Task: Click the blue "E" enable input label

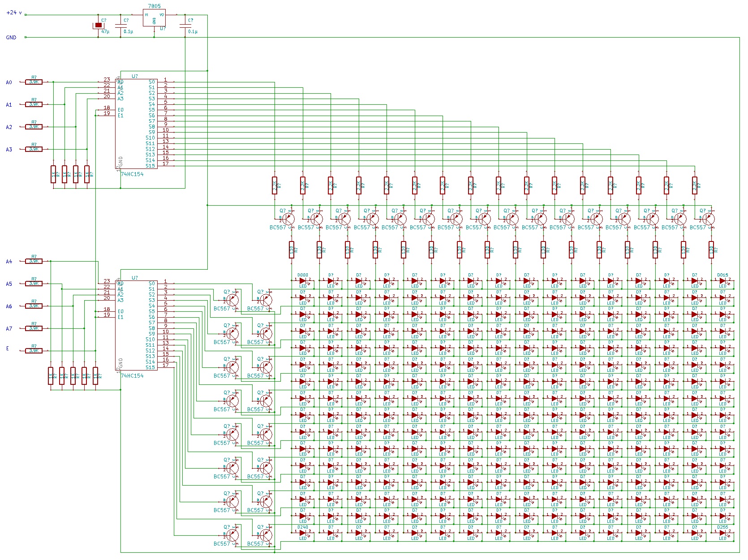Action: coord(7,349)
